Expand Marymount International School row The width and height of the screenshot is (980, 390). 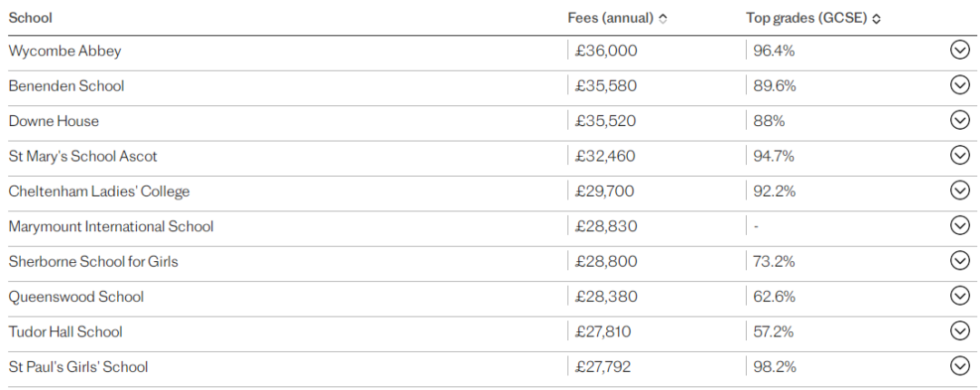[959, 225]
